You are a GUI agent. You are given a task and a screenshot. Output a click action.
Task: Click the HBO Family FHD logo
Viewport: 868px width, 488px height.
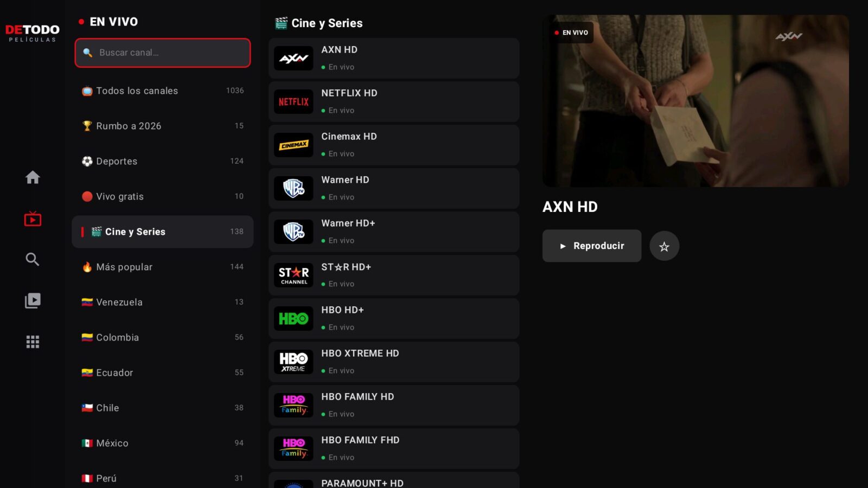[x=293, y=449]
